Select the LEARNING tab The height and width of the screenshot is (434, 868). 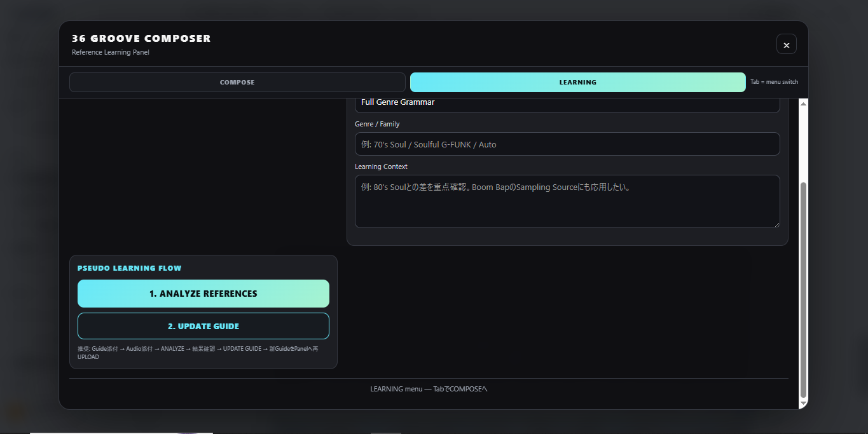[578, 83]
